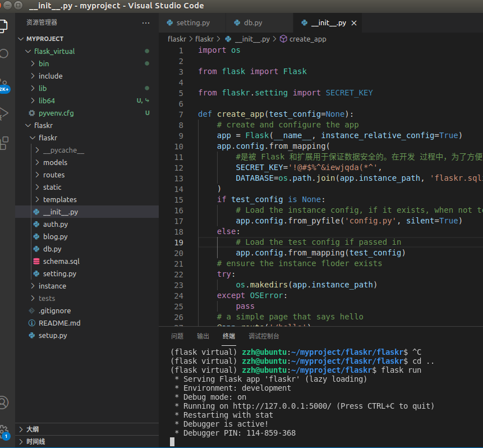Click the 资源管理器 explorer title

click(x=42, y=22)
